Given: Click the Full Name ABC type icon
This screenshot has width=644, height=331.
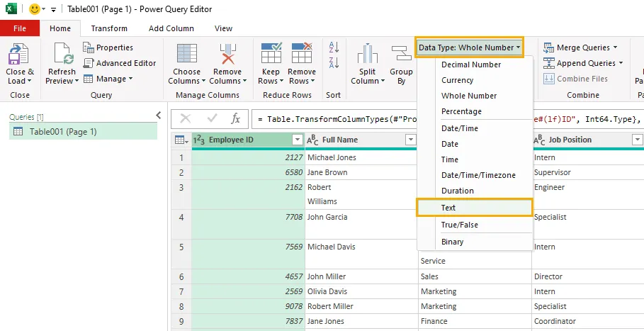Looking at the screenshot, I should (x=312, y=140).
